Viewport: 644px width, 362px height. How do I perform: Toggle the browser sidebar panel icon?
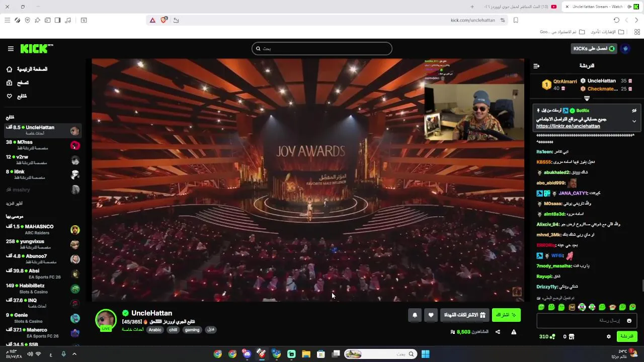pos(58,20)
